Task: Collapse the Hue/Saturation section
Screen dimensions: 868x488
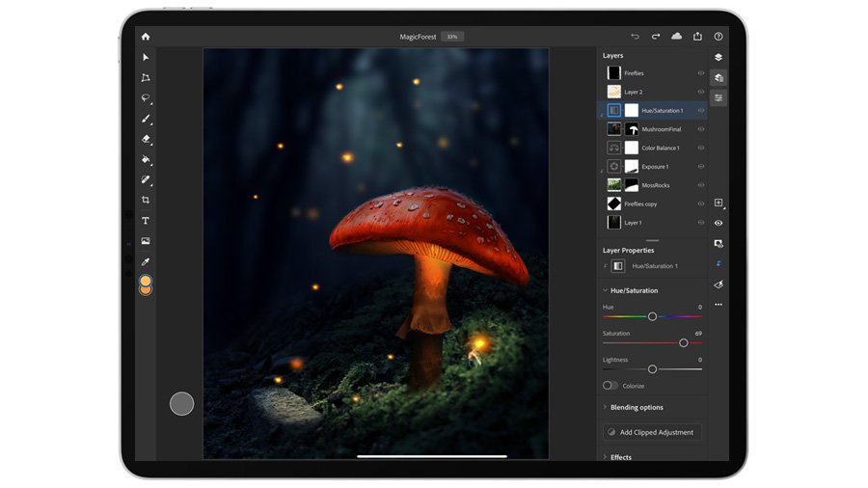Action: (x=605, y=290)
